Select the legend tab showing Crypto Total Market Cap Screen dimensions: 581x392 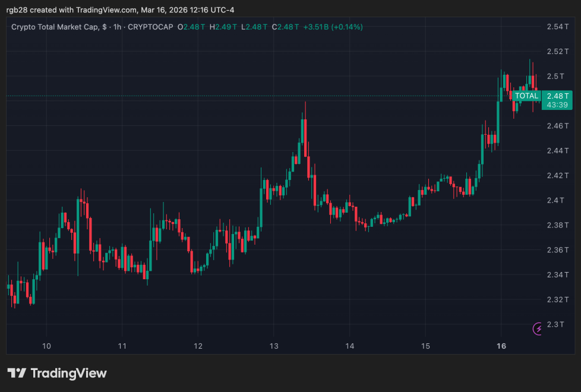coord(61,27)
